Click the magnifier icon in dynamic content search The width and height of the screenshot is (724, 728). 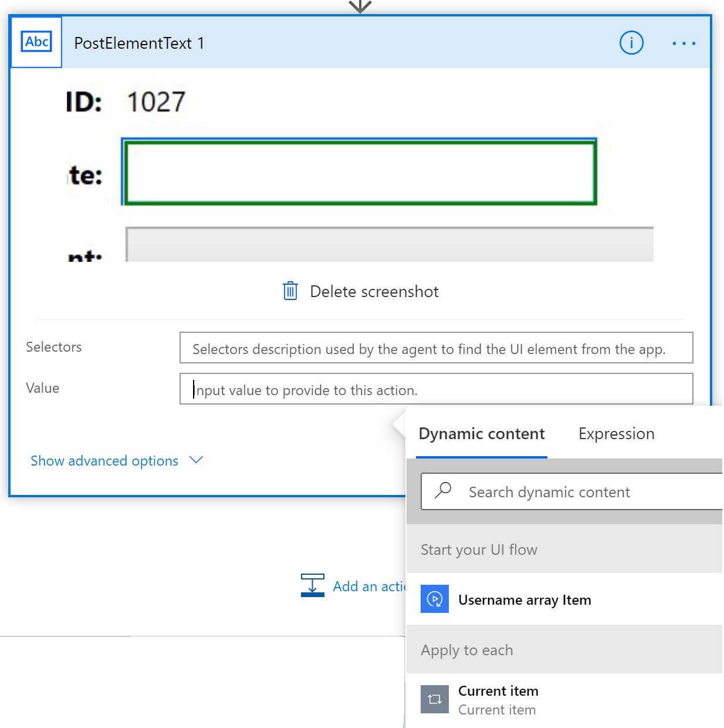coord(444,490)
